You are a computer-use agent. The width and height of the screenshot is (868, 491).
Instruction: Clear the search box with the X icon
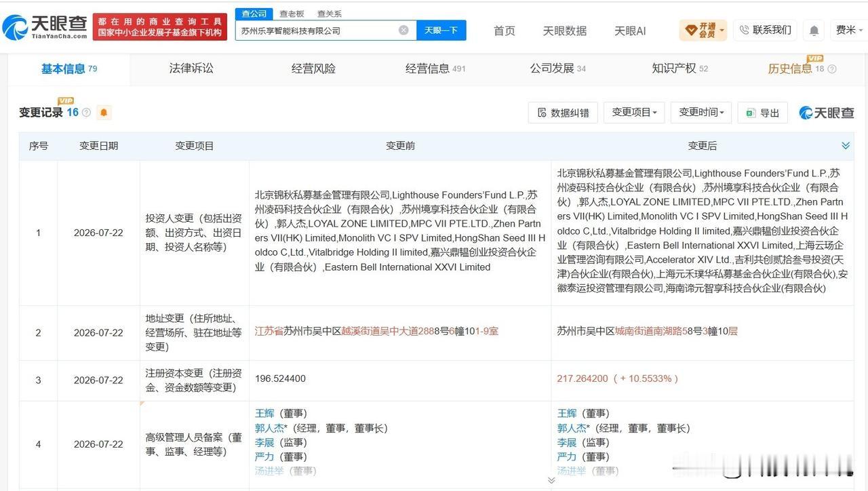pos(403,30)
